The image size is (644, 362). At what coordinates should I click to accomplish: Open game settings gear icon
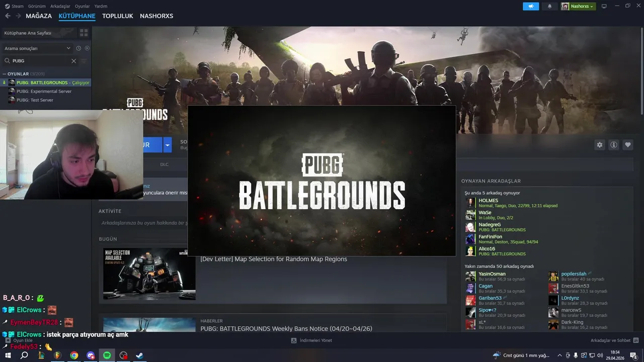600,145
